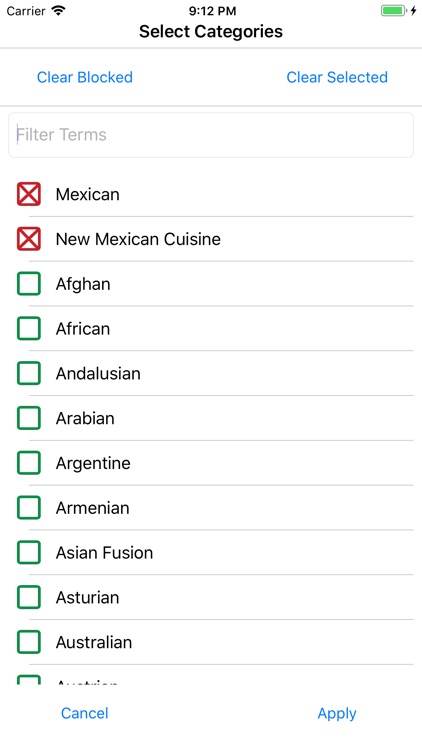The image size is (422, 750).
Task: Select the African checkbox
Action: (29, 329)
